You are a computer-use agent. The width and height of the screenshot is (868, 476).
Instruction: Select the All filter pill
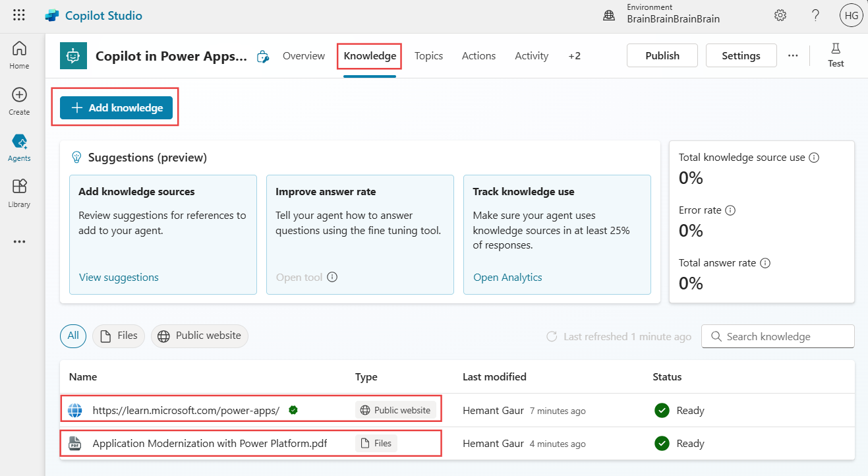click(x=73, y=336)
